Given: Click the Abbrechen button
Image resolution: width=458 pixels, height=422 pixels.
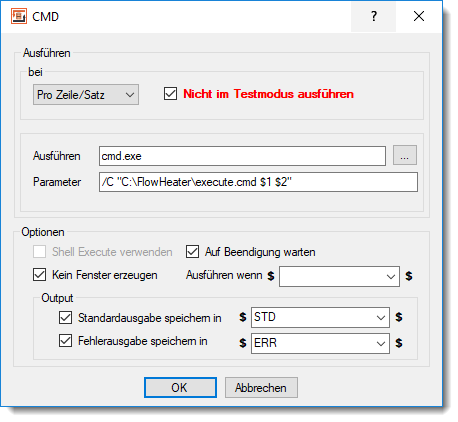Looking at the screenshot, I should click(x=261, y=388).
